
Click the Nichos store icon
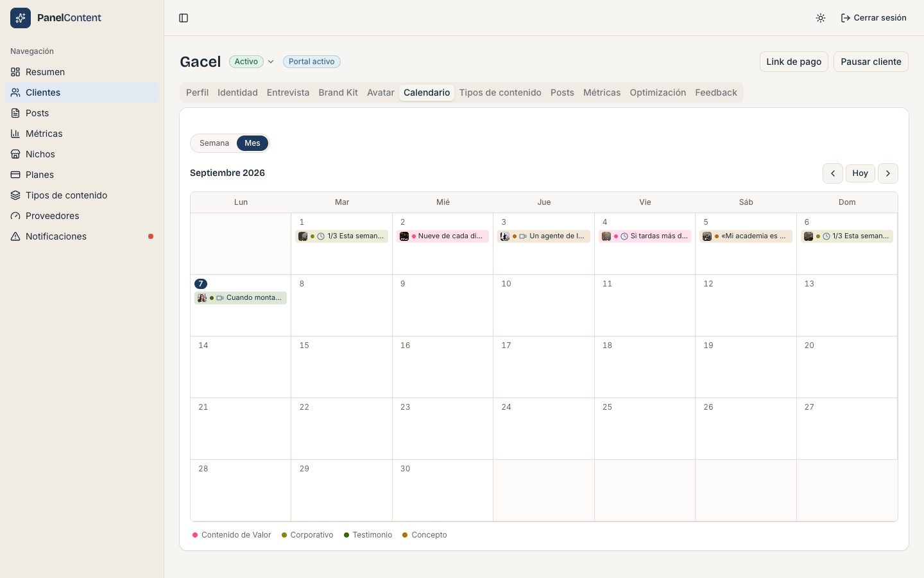click(15, 154)
